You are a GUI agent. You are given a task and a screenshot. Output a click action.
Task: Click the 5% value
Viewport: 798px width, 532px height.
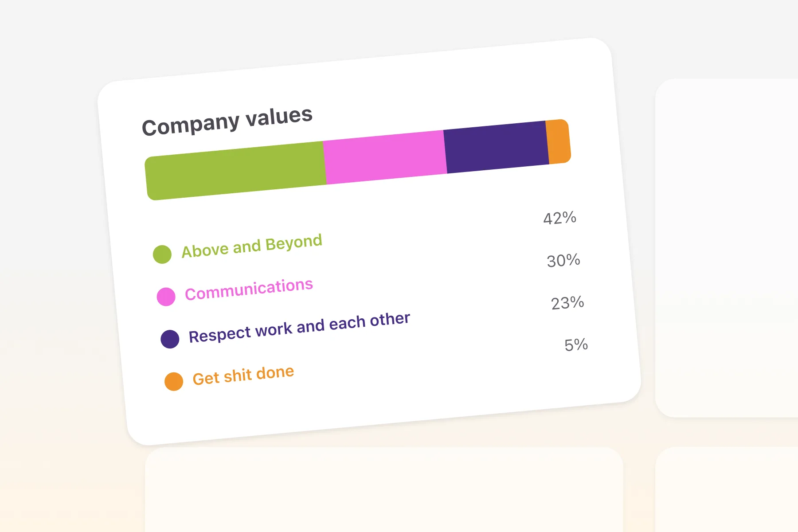[576, 345]
